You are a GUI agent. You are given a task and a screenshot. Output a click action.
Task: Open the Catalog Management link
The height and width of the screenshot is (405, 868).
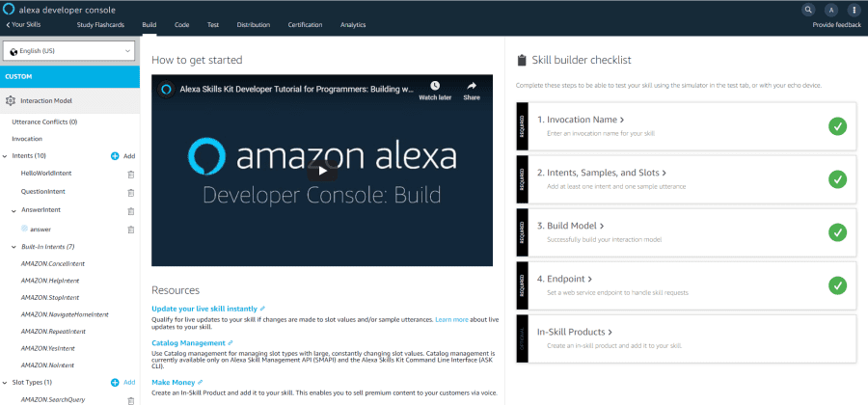188,343
